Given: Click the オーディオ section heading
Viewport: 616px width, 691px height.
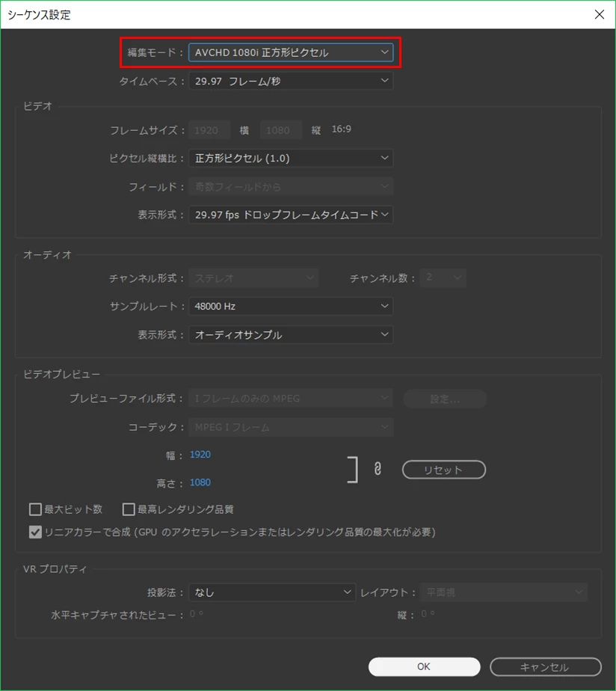Looking at the screenshot, I should [x=47, y=255].
